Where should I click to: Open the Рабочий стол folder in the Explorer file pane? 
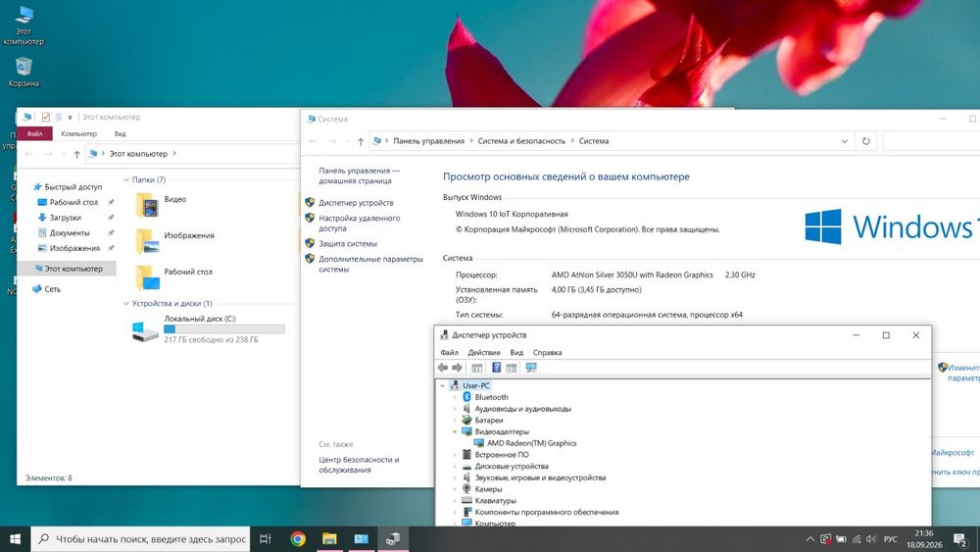173,276
